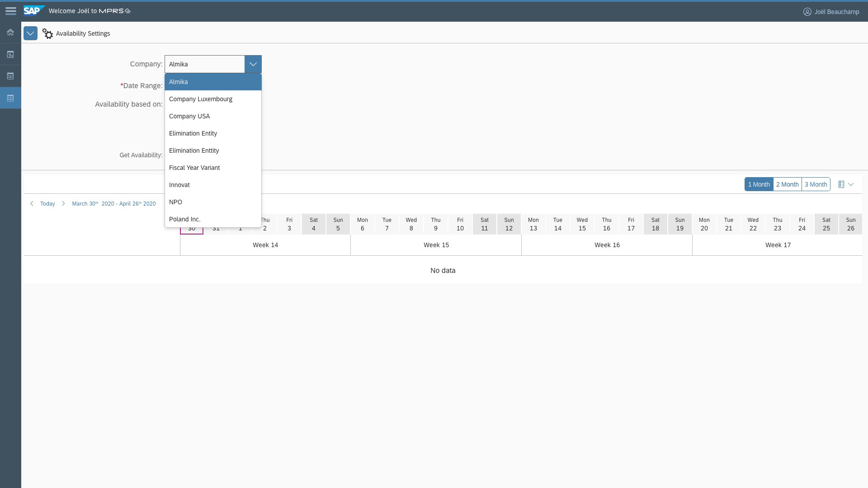868x488 pixels.
Task: Choose Elimination Entity option
Action: coord(213,133)
